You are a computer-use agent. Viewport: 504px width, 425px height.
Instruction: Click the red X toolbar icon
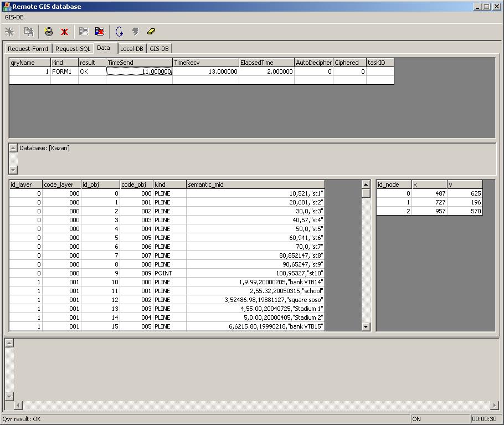click(x=64, y=32)
